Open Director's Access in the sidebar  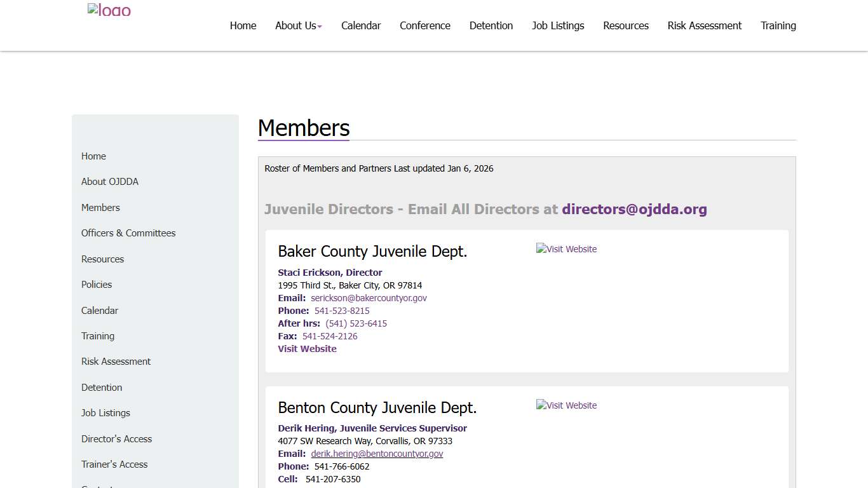[x=116, y=438]
